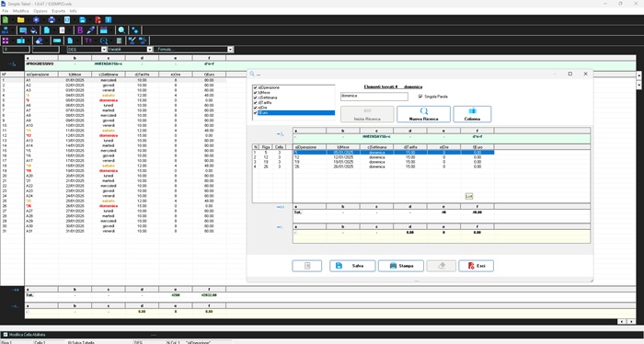Open the DEG dropdown list
This screenshot has height=344, width=644.
coord(103,50)
